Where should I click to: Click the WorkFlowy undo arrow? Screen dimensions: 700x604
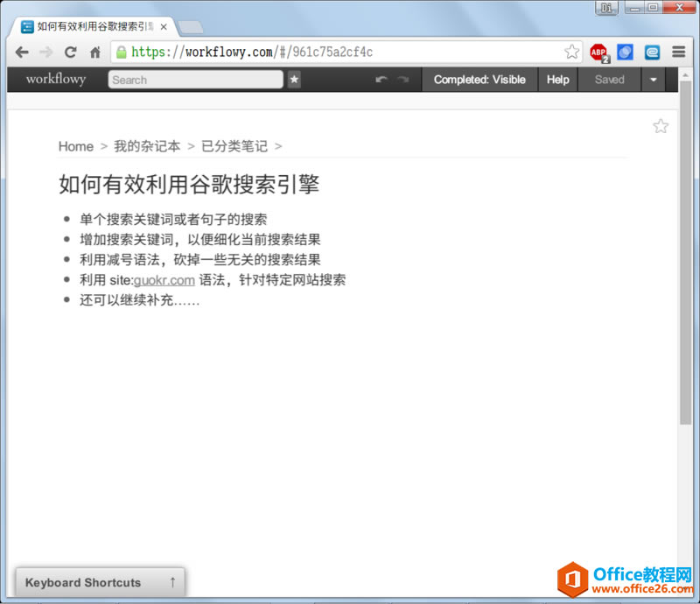point(382,80)
